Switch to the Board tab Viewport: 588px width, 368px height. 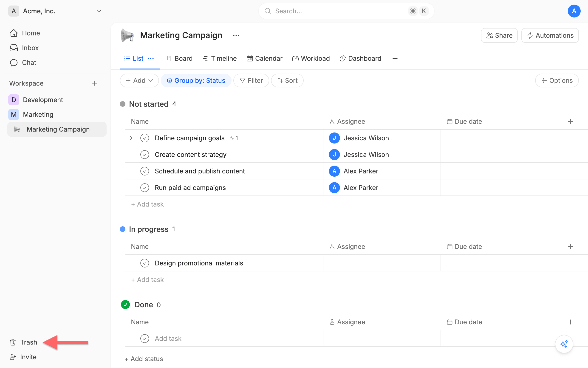(x=179, y=58)
